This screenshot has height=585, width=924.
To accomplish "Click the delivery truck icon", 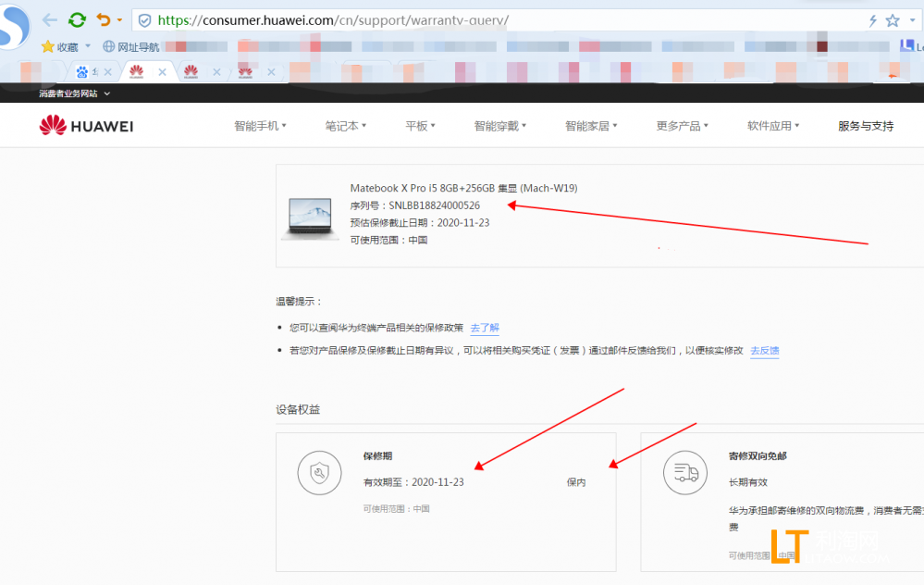I will [685, 473].
